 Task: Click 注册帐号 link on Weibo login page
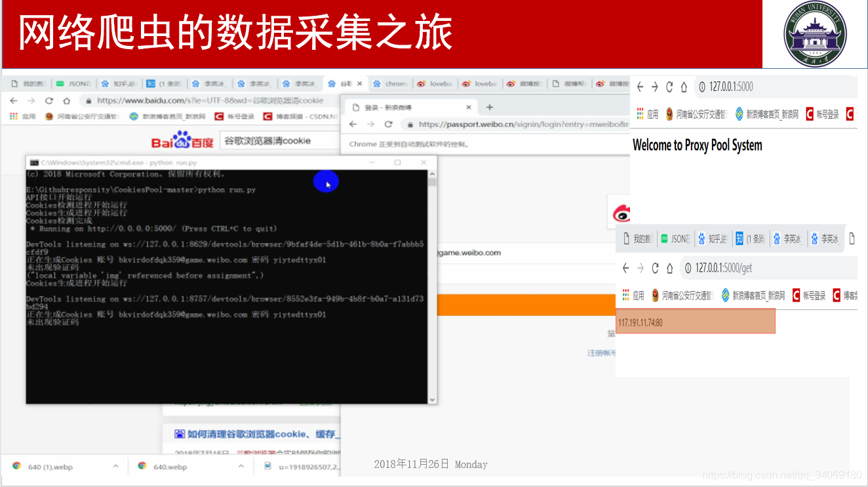click(601, 353)
